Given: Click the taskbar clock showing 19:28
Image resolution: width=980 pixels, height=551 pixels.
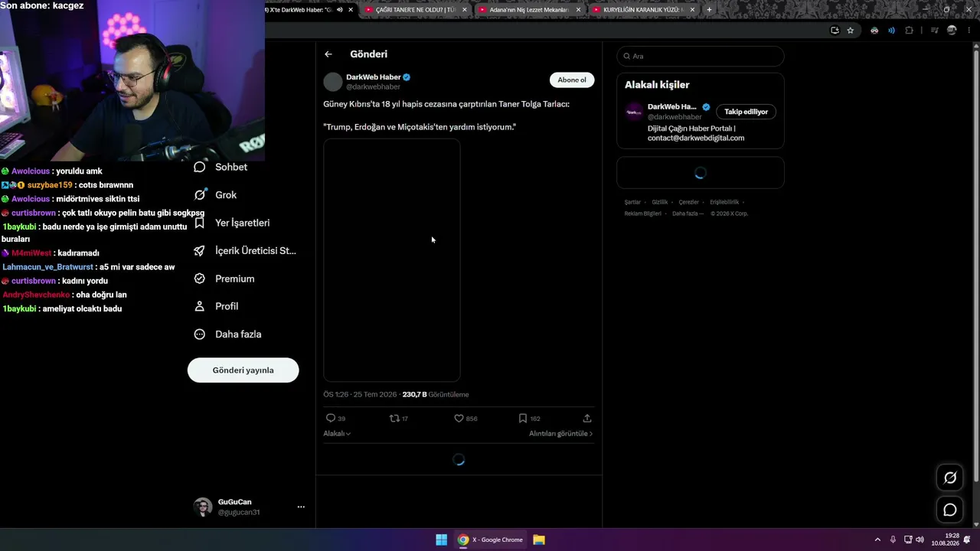Looking at the screenshot, I should coord(945,540).
